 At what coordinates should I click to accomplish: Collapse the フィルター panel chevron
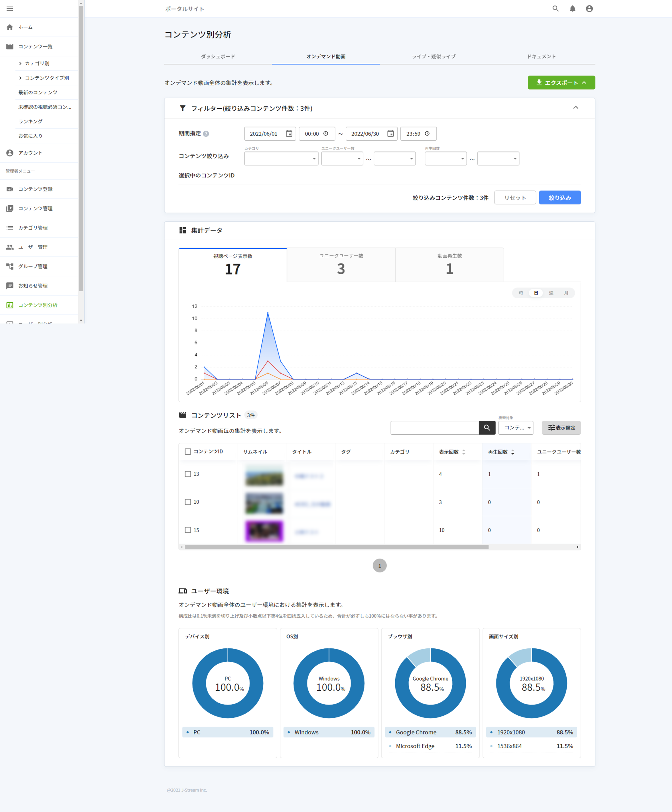pyautogui.click(x=575, y=108)
